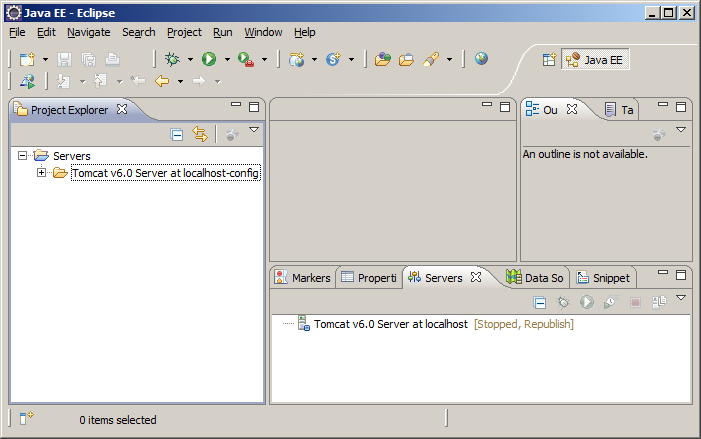Click the New wizard toolbar icon
Image resolution: width=701 pixels, height=439 pixels.
click(27, 59)
